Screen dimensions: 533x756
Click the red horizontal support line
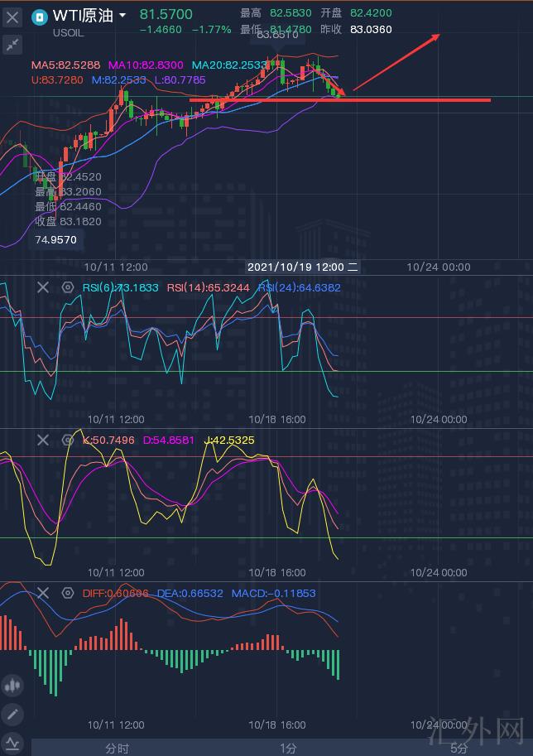click(x=414, y=100)
